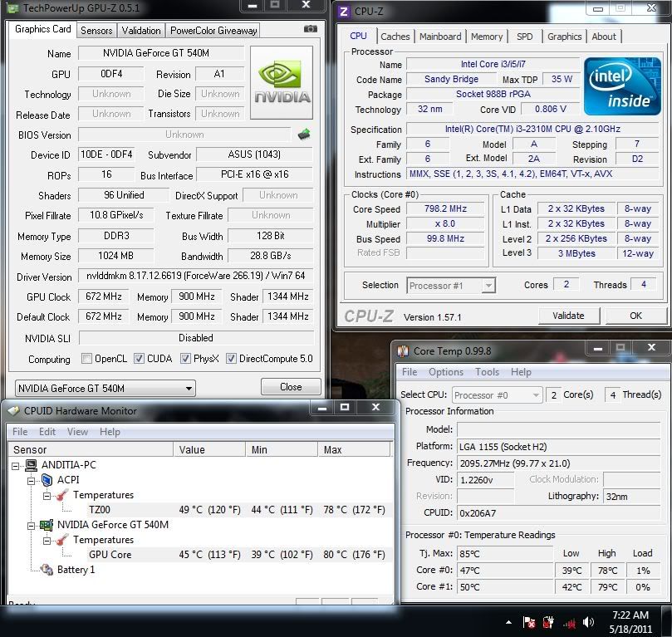
Task: Click the thermometer icon under ACPI
Action: coord(62,495)
